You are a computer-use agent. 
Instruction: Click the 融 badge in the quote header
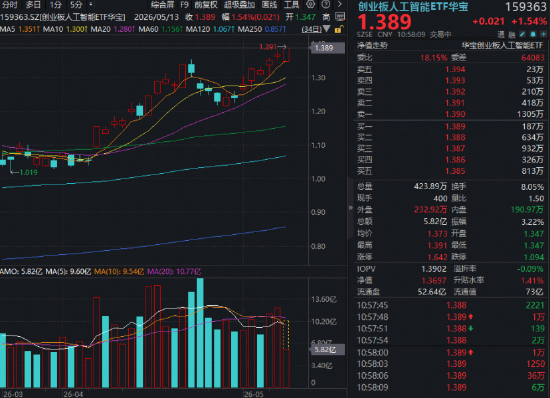pyautogui.click(x=511, y=34)
